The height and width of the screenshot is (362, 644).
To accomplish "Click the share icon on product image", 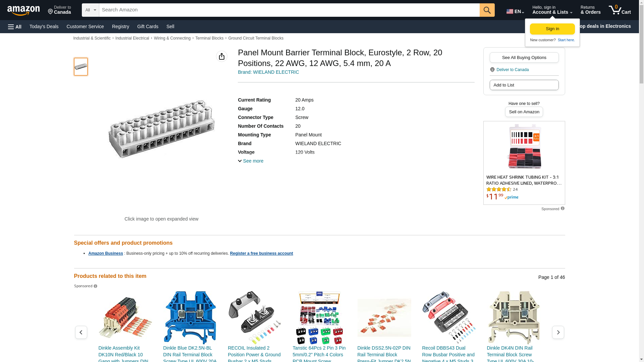I will click(x=221, y=56).
